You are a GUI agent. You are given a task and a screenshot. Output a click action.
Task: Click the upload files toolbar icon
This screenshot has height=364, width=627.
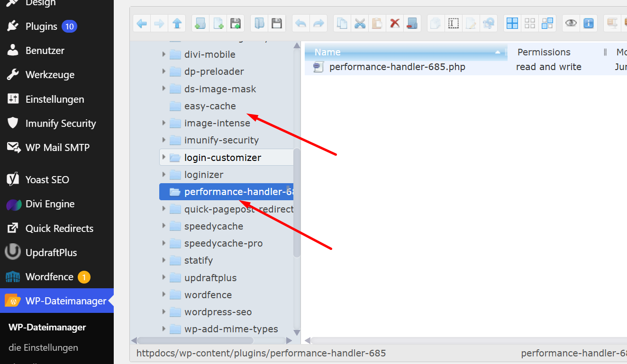pyautogui.click(x=236, y=23)
